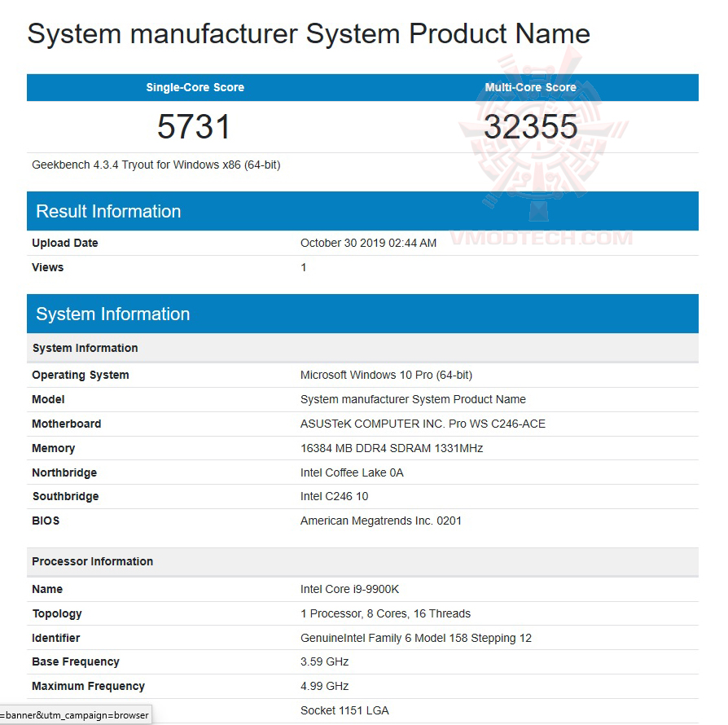Select the GenuineIntel identifier value
Screen dimensions: 728x725
(x=416, y=638)
